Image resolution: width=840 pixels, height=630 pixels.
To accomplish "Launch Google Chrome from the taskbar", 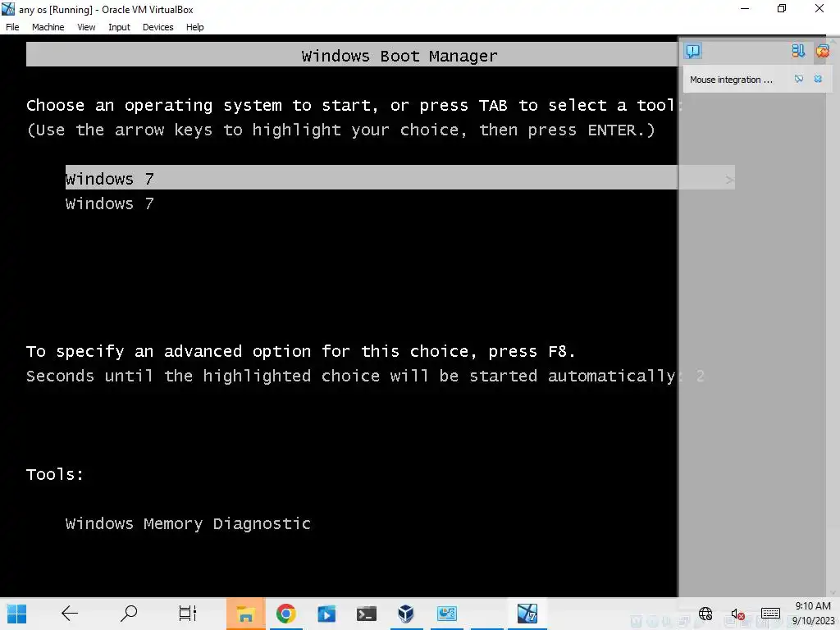I will coord(286,614).
